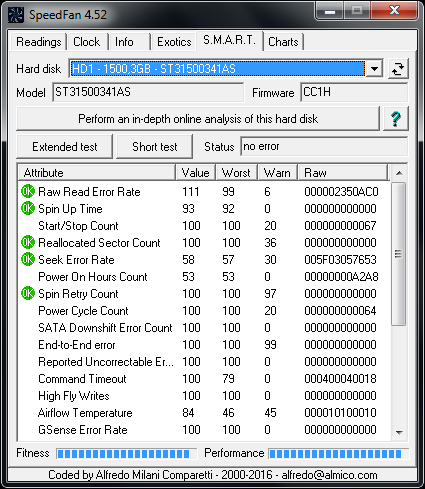Click the Performance progress bar
This screenshot has width=425, height=489.
338,453
